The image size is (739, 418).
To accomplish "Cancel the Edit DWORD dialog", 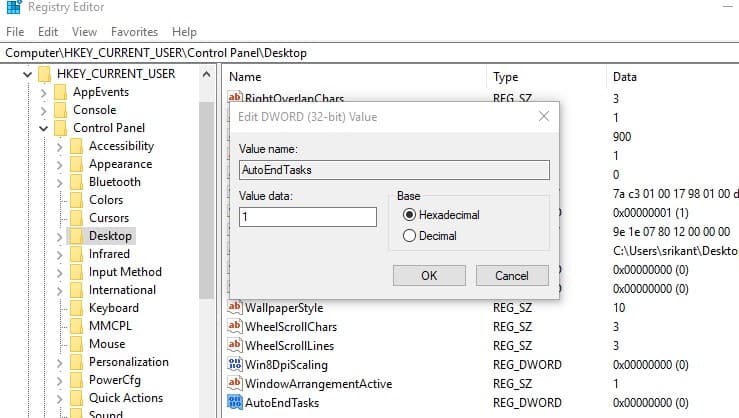I will (x=511, y=275).
